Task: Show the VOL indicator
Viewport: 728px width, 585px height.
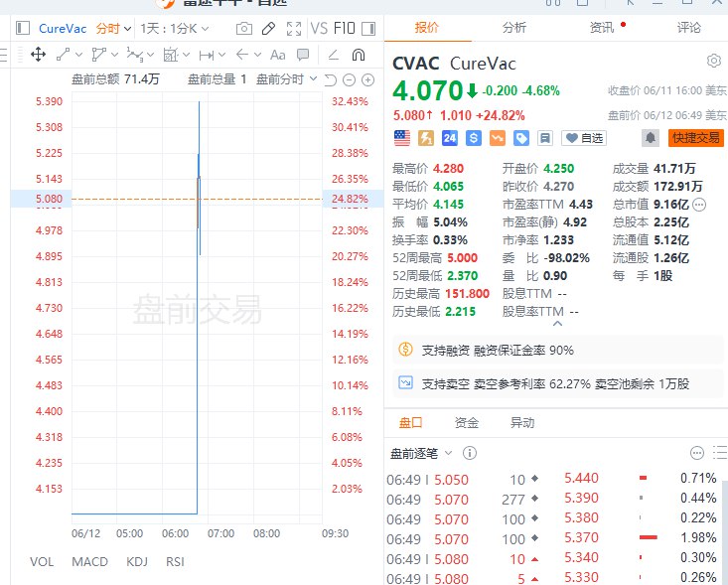Action: 42,562
